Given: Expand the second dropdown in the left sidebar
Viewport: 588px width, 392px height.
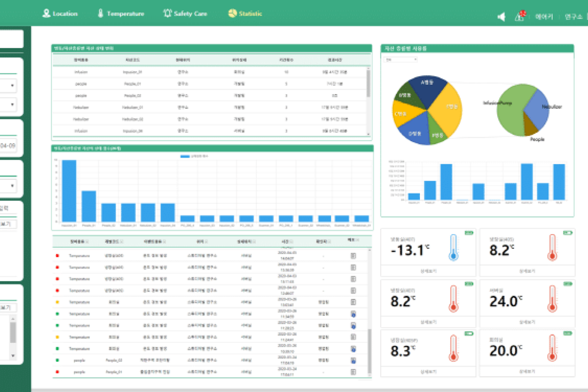Looking at the screenshot, I should 9,105.
